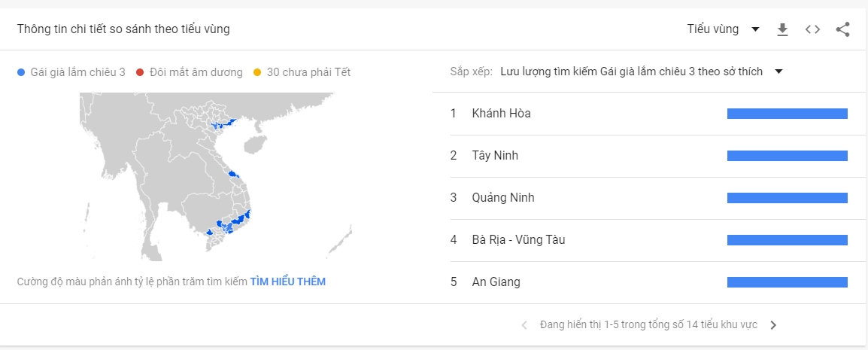This screenshot has height=350, width=868.
Task: Download the subregion data as CSV
Action: (x=782, y=29)
